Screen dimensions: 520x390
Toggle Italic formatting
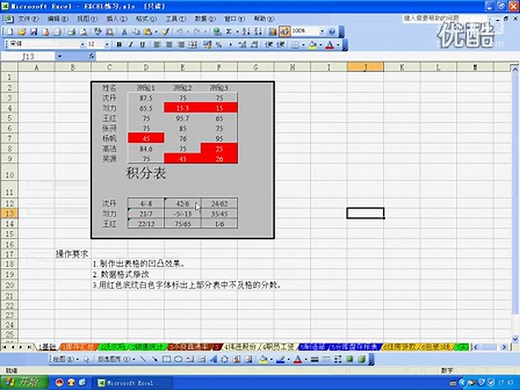pyautogui.click(x=131, y=44)
